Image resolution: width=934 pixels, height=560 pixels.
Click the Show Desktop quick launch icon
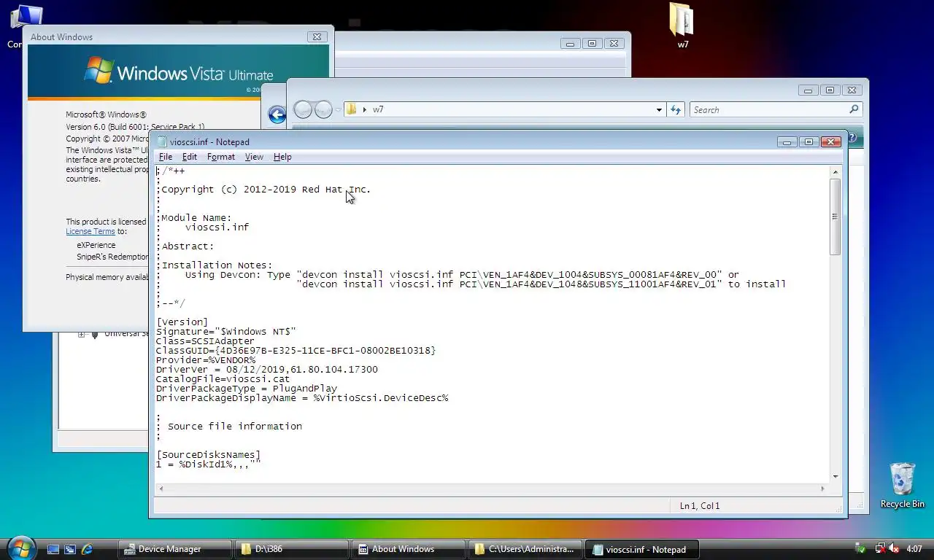[53, 549]
